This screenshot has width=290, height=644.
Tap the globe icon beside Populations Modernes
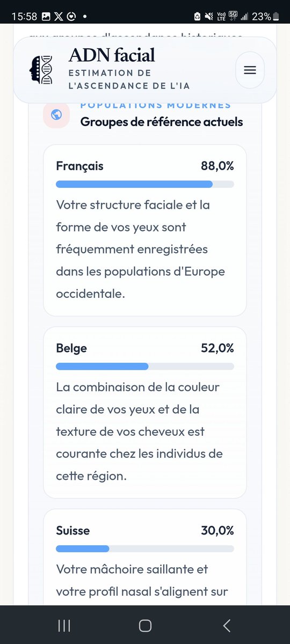[56, 114]
